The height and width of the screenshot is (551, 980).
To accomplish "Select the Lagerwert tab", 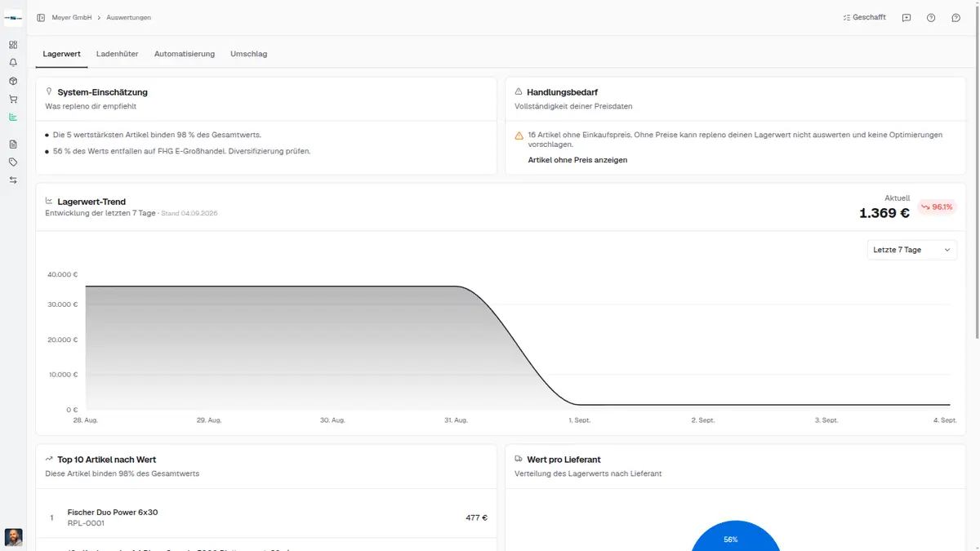I will [x=61, y=54].
